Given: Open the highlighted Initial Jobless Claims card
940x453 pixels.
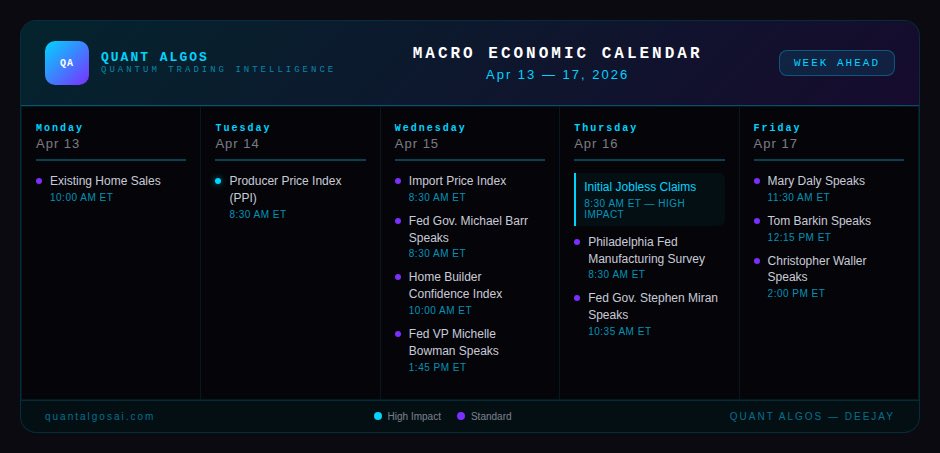Looking at the screenshot, I should click(649, 200).
